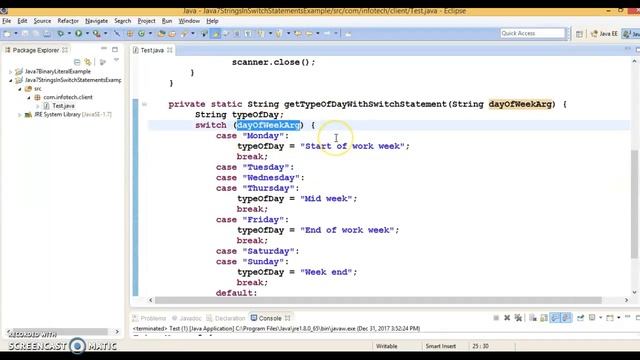Click the Open Task toolbar icon
Viewport: 640px width, 360px height.
[x=172, y=34]
